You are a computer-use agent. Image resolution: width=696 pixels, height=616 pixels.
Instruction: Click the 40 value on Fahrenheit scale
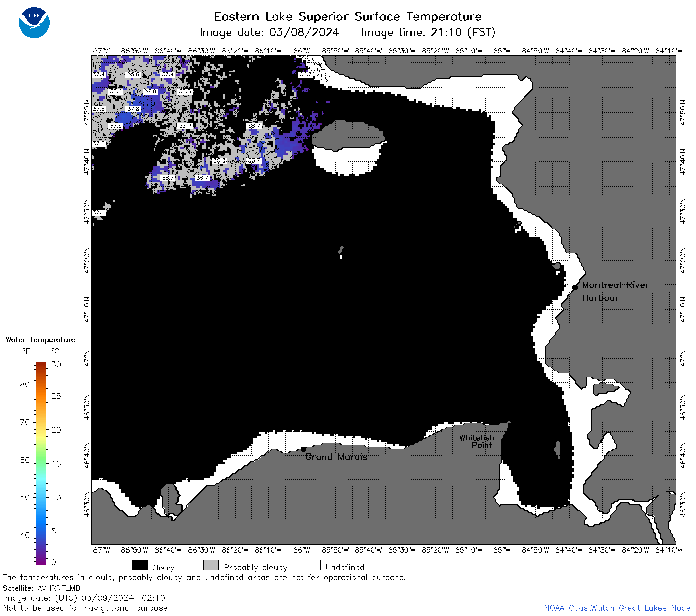coord(25,535)
